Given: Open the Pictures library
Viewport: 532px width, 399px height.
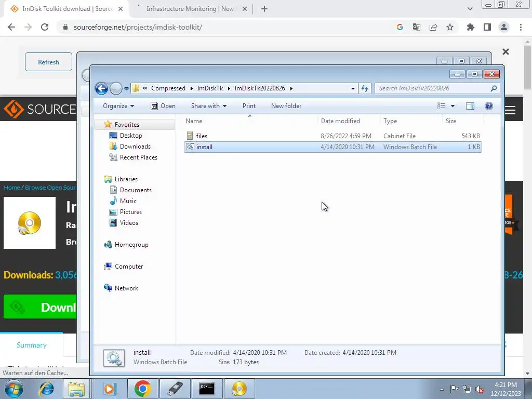Looking at the screenshot, I should click(x=130, y=212).
